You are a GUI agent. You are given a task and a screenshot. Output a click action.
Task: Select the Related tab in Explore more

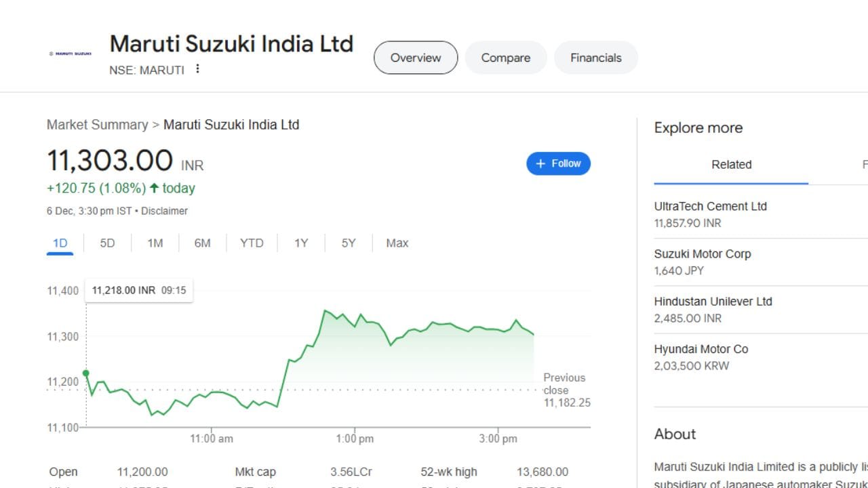click(x=731, y=165)
